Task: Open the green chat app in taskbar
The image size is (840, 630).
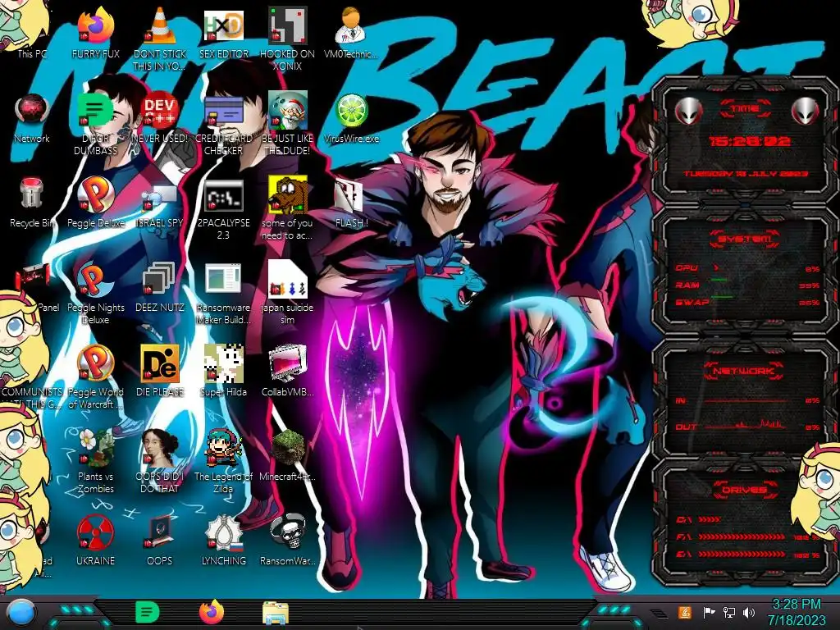Action: click(147, 612)
